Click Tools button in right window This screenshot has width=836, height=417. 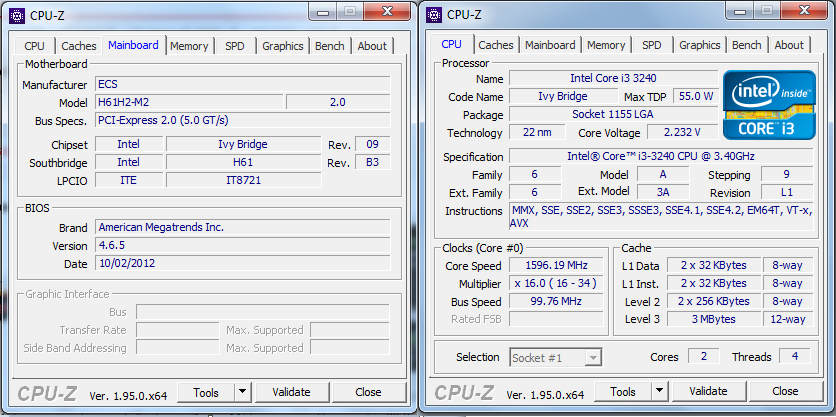click(x=623, y=392)
